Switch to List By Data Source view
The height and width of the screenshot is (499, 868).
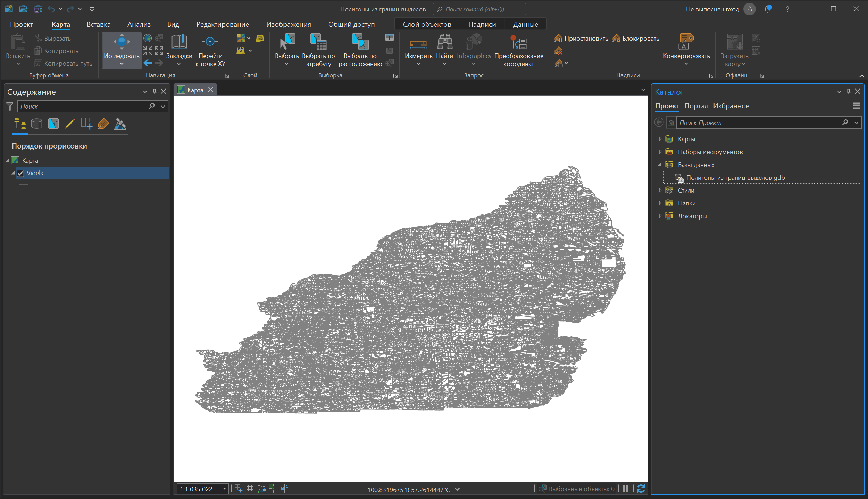pyautogui.click(x=36, y=124)
